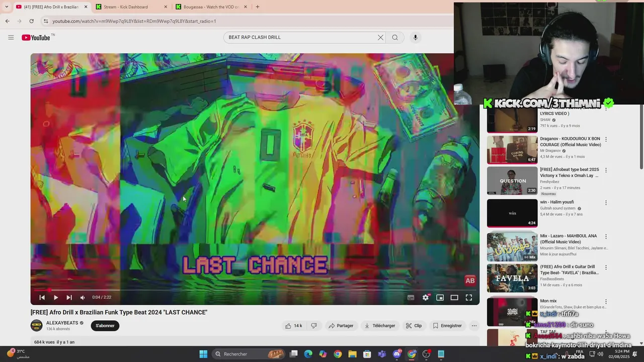The height and width of the screenshot is (362, 644).
Task: Subscribe with the S'abonner button
Action: 105,326
